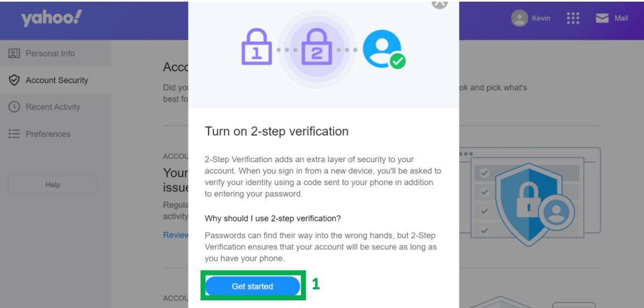Close the 2-step verification dialog
Image resolution: width=644 pixels, height=308 pixels.
[x=439, y=3]
